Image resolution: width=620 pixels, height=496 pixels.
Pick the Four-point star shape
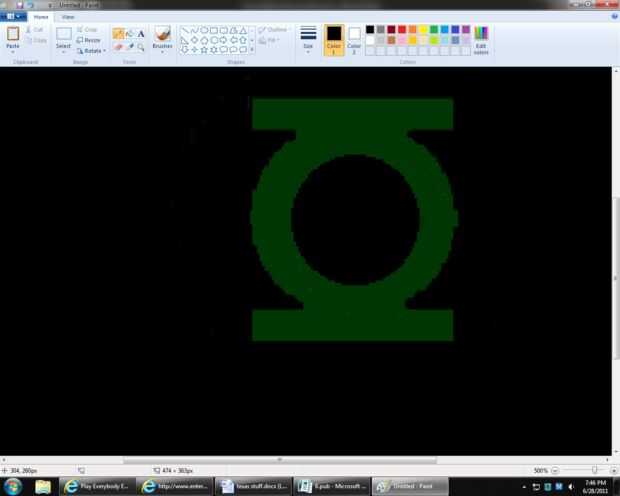pos(195,49)
